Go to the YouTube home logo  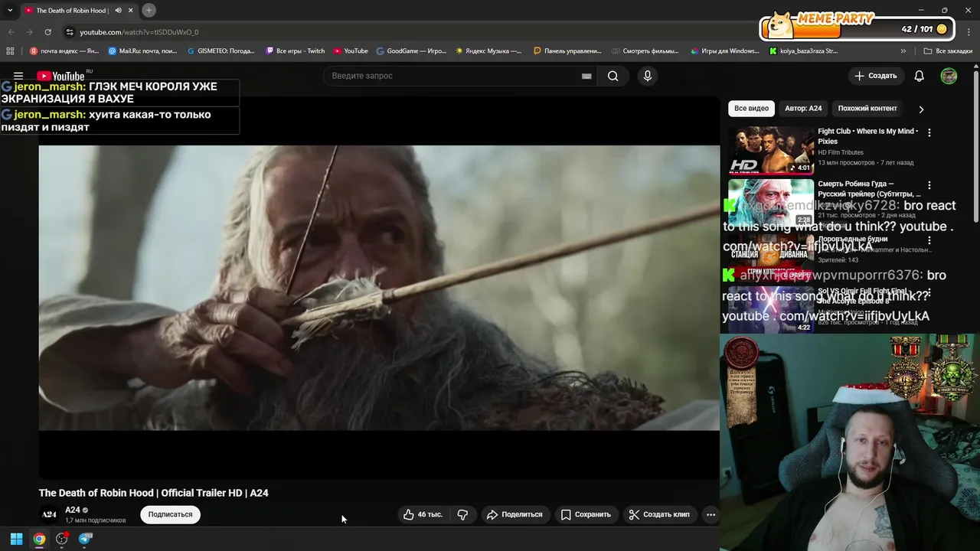[60, 76]
